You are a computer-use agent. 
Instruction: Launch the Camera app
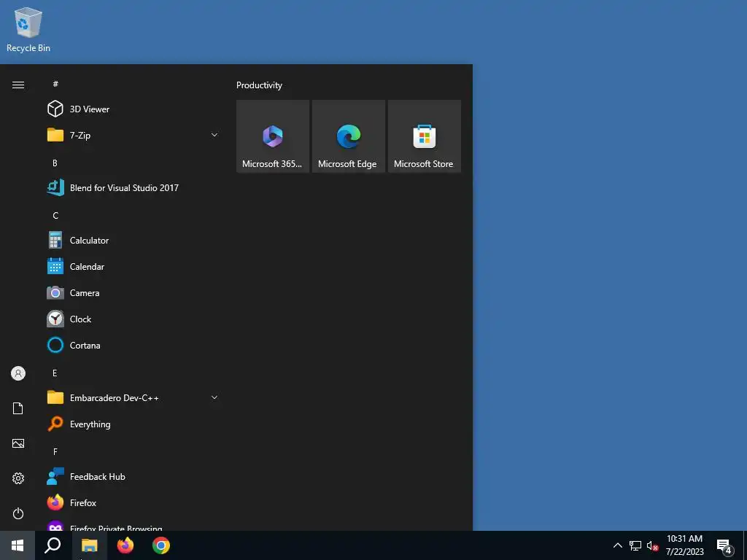pyautogui.click(x=133, y=293)
